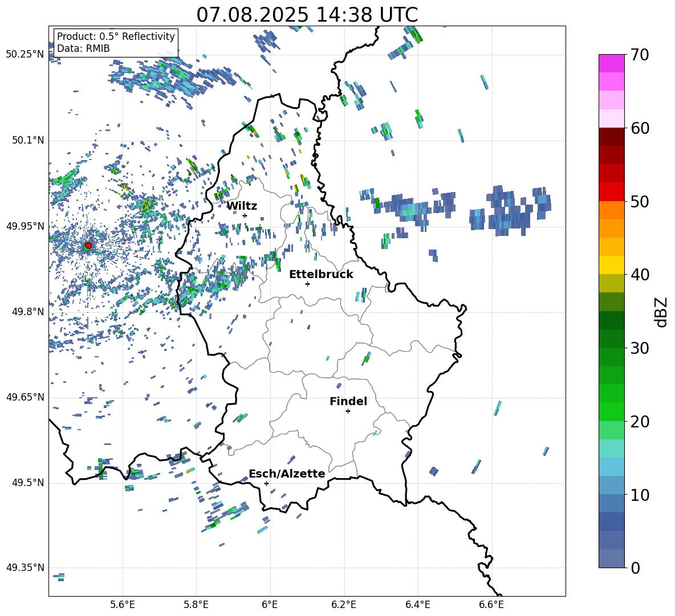
Task: Click the 20 colorbar tick label
Action: [x=640, y=422]
